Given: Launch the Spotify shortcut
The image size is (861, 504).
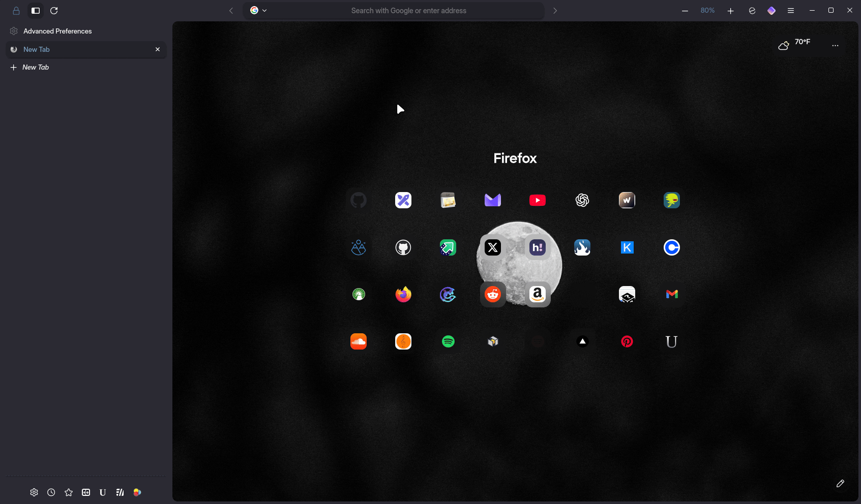Looking at the screenshot, I should (448, 341).
